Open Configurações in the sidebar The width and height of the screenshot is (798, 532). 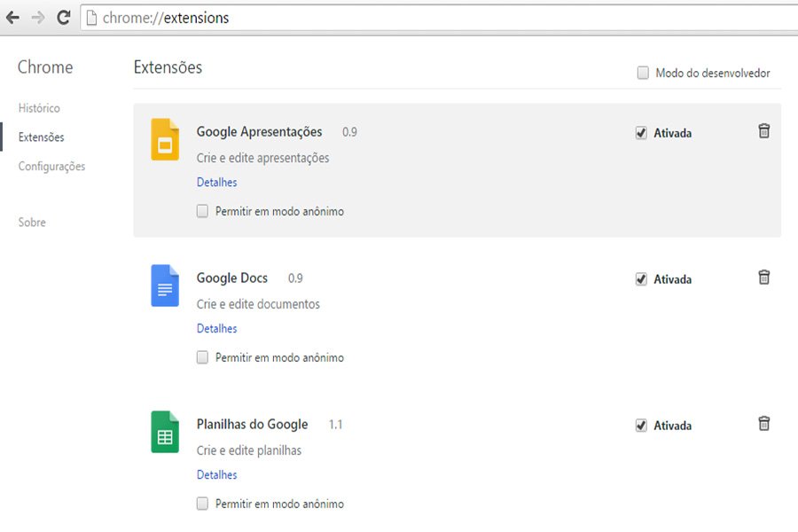(x=52, y=167)
